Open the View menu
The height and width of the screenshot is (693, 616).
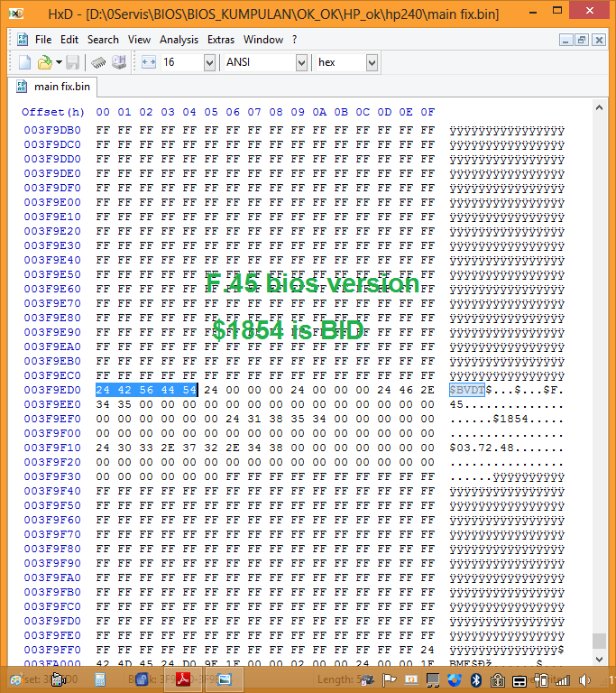click(x=139, y=40)
